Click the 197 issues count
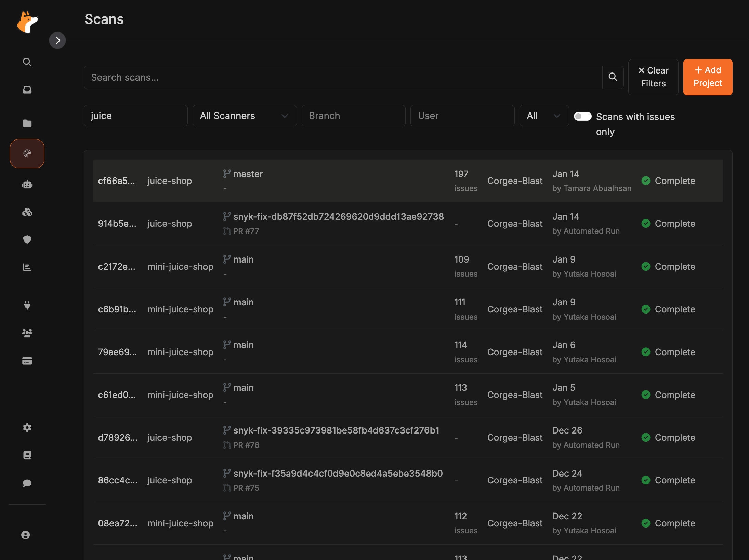 [x=466, y=181]
